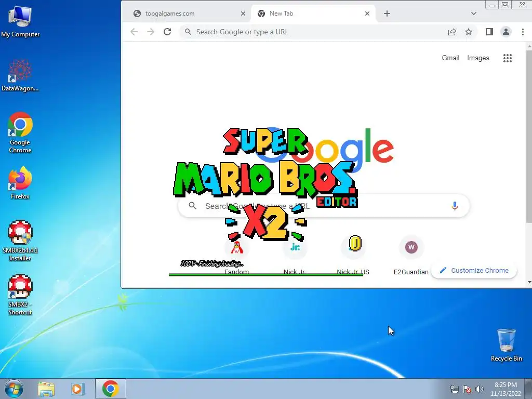532x399 pixels.
Task: Start voice search microphone
Action: [455, 206]
